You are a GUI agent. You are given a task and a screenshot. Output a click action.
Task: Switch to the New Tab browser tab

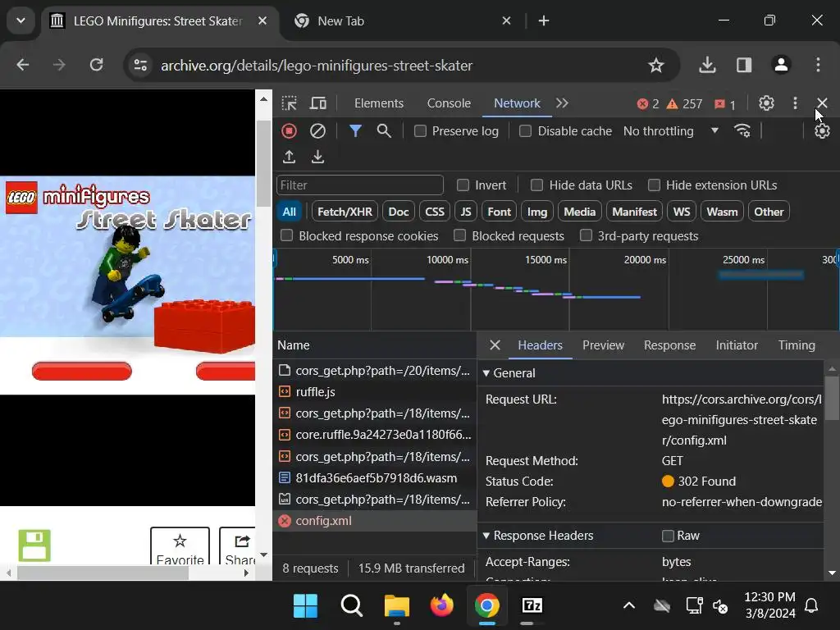(402, 21)
